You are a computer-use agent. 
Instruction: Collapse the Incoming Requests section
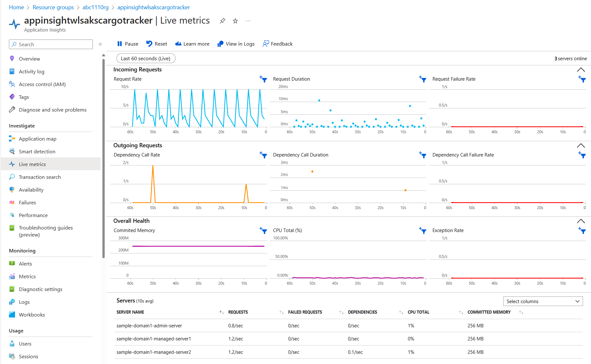point(581,70)
